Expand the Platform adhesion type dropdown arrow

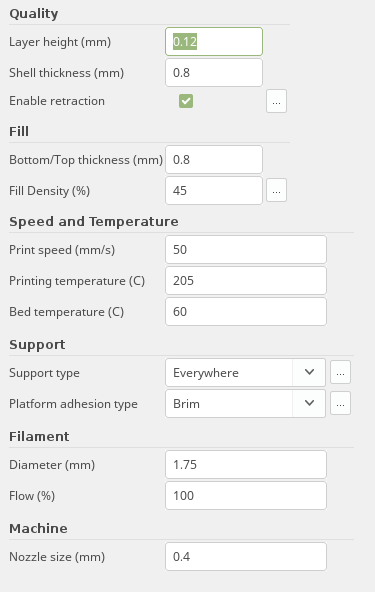coord(309,403)
